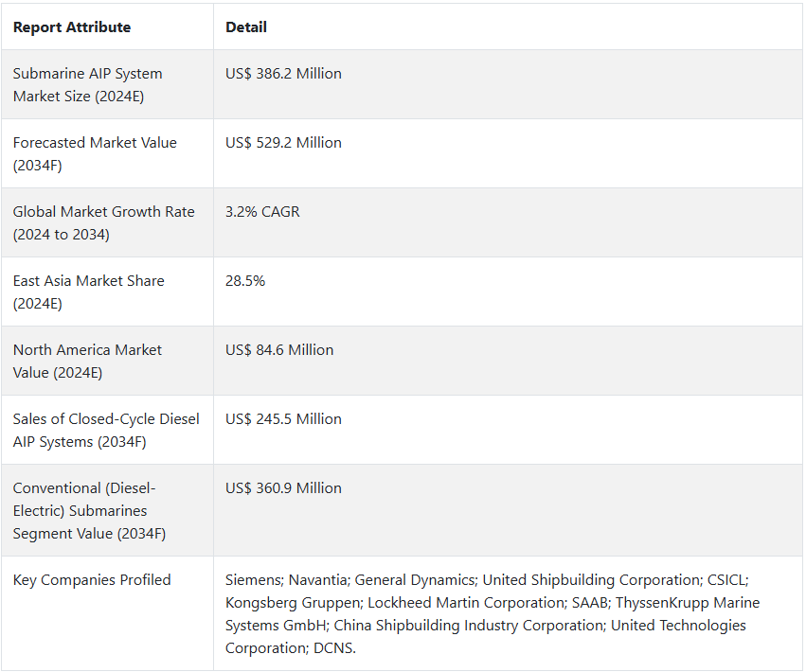Select the Conventional Diesel-Electric Submarines Segment cell
This screenshot has height=672, width=806.
click(x=107, y=511)
